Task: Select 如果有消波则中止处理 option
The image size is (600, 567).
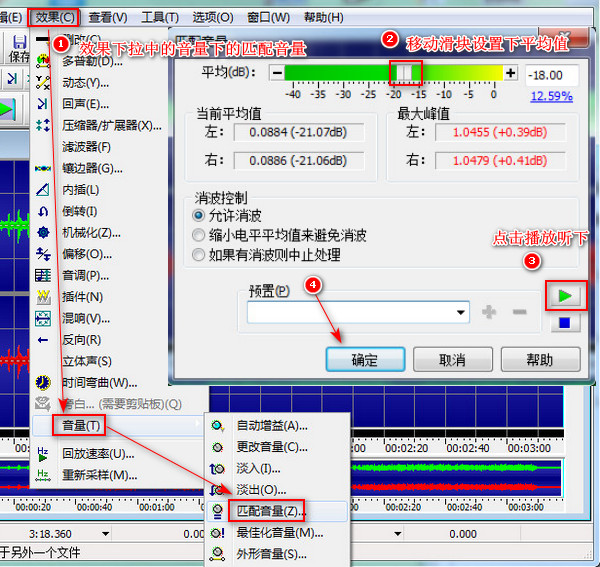Action: tap(198, 254)
